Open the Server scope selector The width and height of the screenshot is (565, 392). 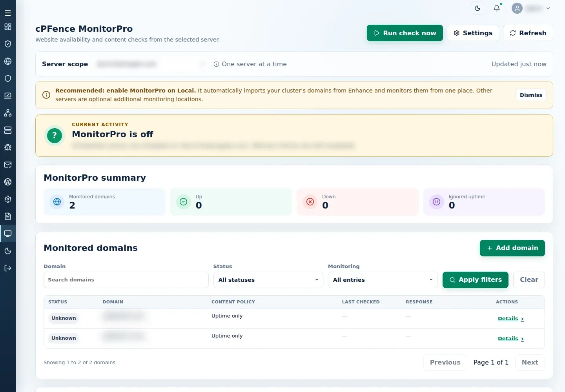[151, 64]
